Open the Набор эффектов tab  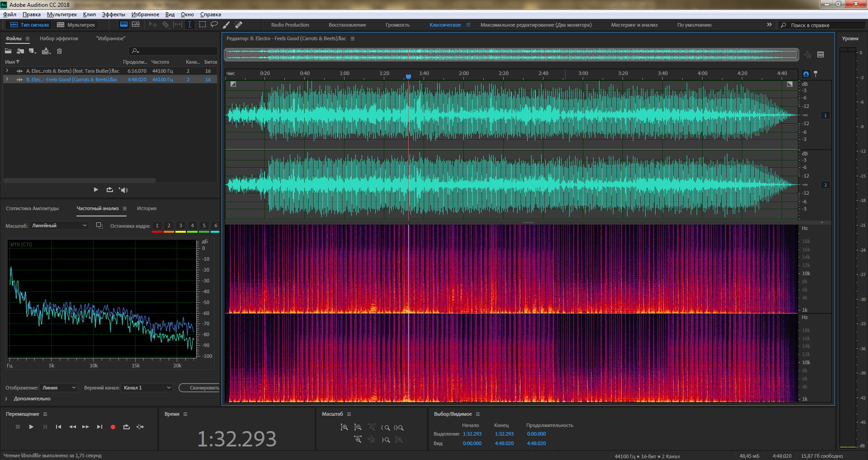click(59, 38)
